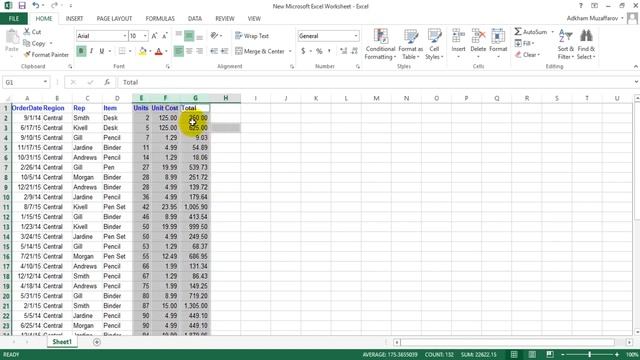Viewport: 640px width, 360px height.
Task: Toggle Wrap Text
Action: coord(252,36)
